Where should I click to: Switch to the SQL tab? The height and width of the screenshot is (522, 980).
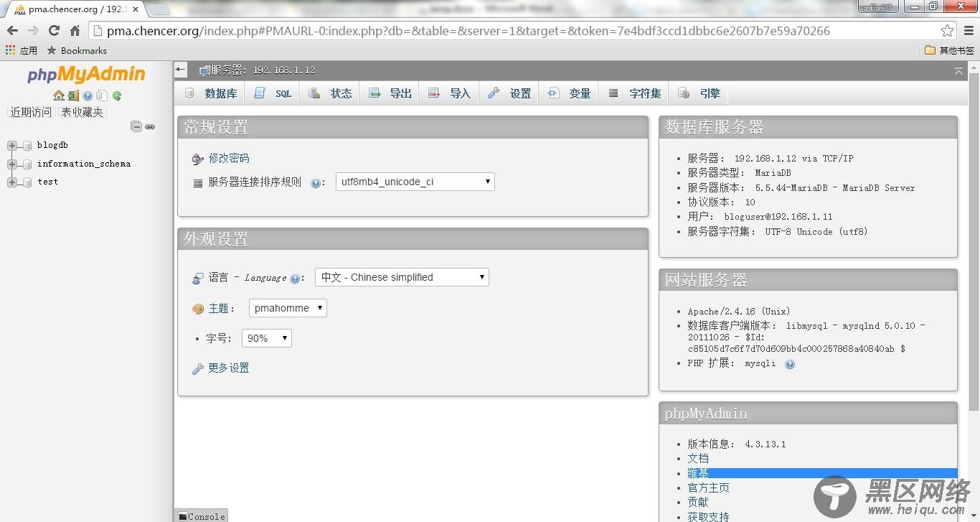pyautogui.click(x=273, y=93)
